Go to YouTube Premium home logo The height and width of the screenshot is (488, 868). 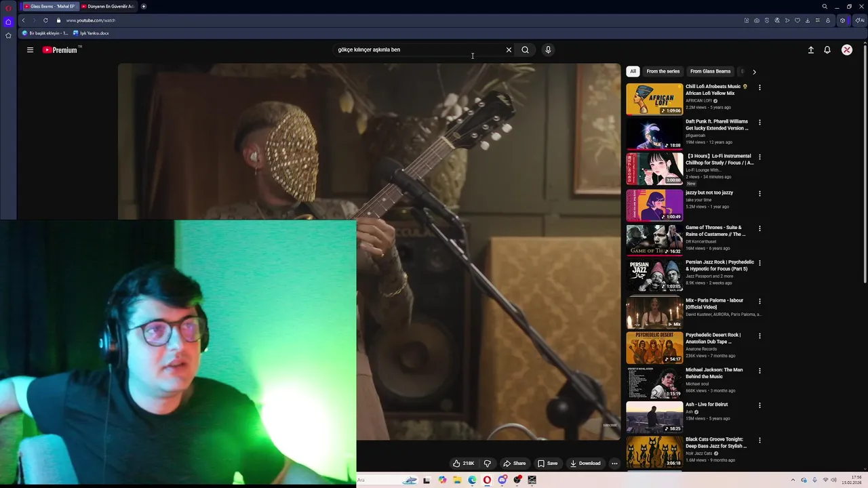point(60,49)
